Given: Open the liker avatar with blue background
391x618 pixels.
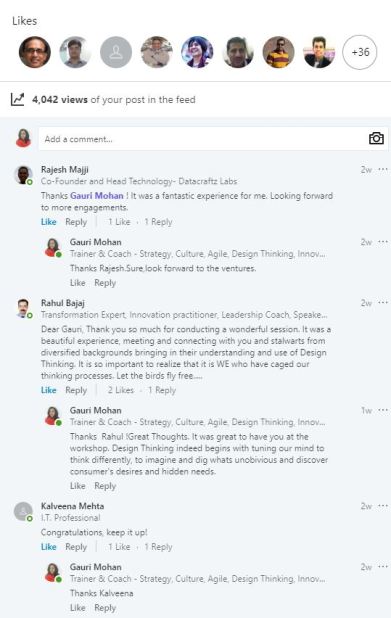Looking at the screenshot, I should click(197, 52).
